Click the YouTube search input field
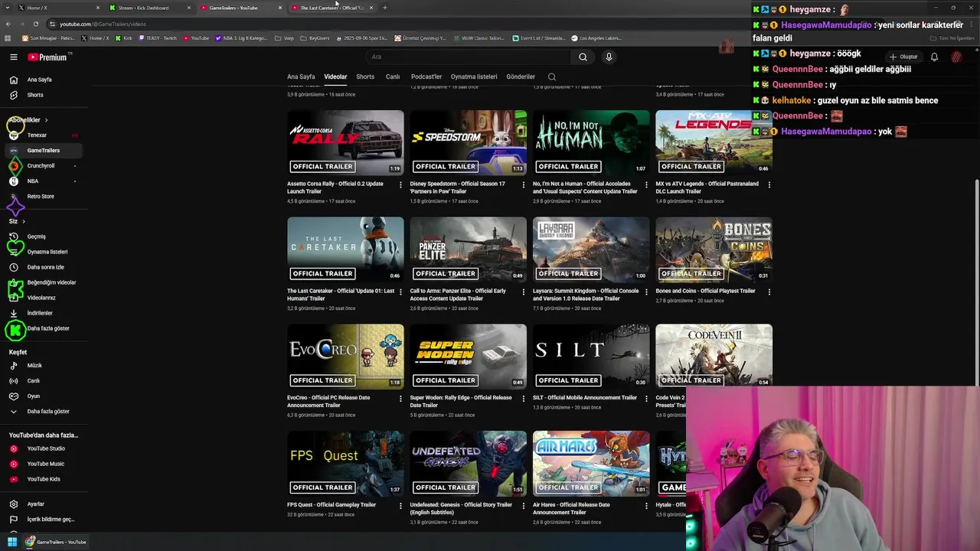980x551 pixels. 467,57
